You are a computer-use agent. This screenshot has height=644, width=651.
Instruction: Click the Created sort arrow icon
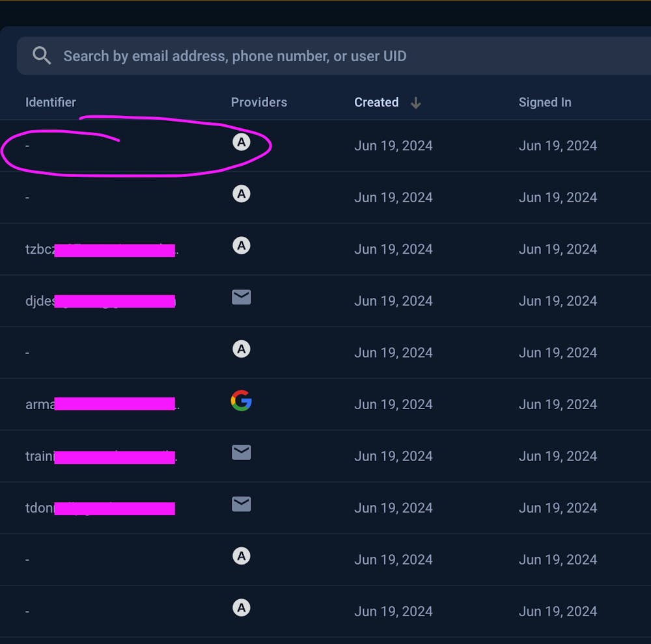click(x=415, y=102)
